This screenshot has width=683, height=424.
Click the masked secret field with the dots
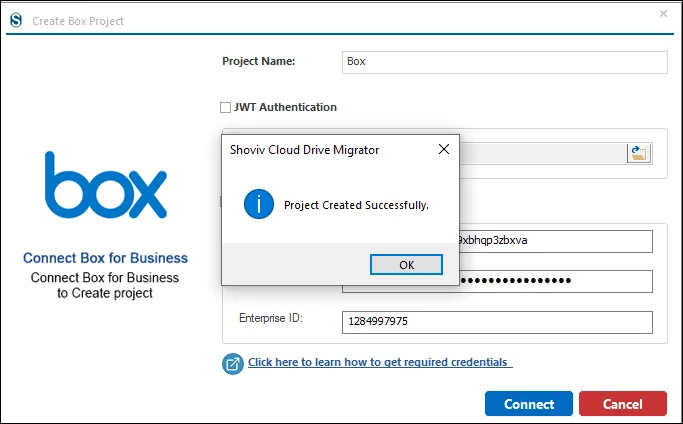[556, 281]
